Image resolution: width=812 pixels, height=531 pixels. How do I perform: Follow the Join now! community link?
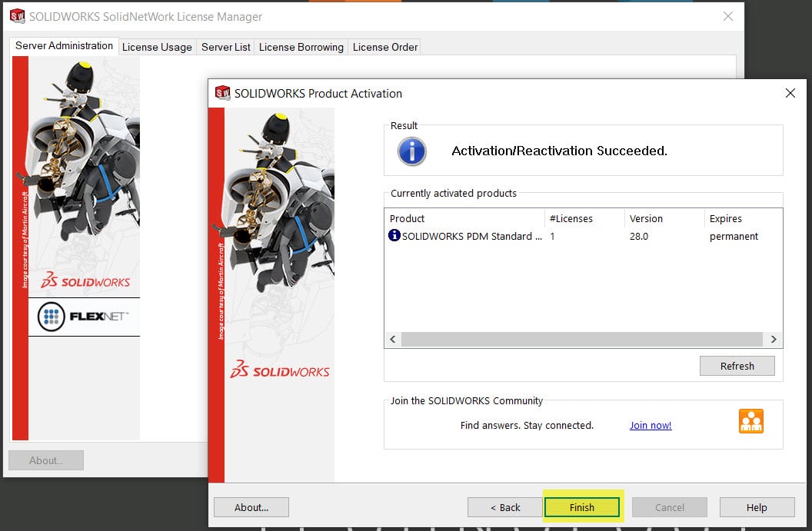pyautogui.click(x=651, y=426)
